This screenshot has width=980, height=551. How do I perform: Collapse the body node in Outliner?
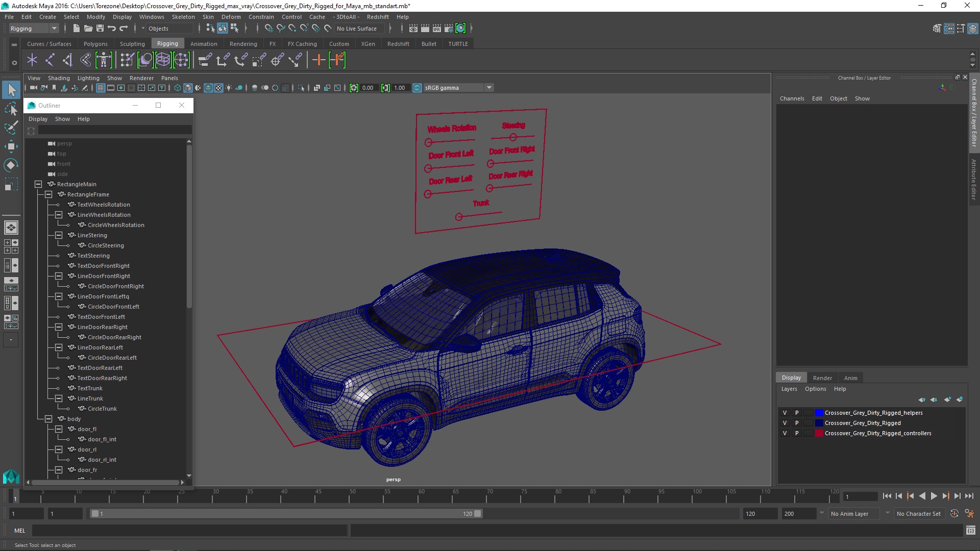coord(48,419)
